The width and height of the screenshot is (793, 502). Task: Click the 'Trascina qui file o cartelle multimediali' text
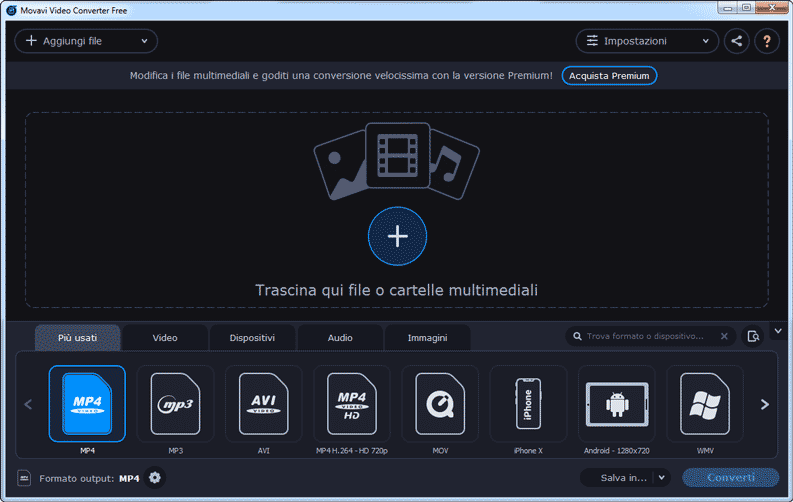(x=396, y=290)
